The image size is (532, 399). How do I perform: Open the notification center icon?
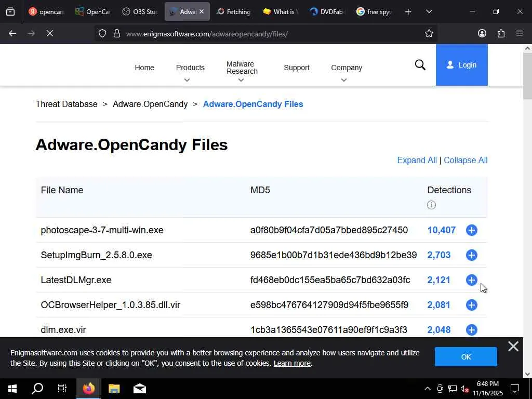(515, 389)
